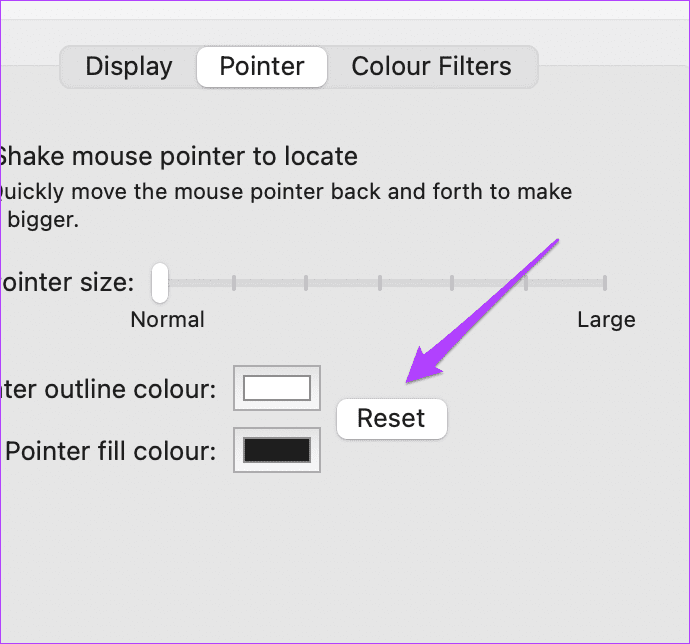
Task: Click the "Shake mouse pointer to locate" heading
Action: click(x=178, y=156)
